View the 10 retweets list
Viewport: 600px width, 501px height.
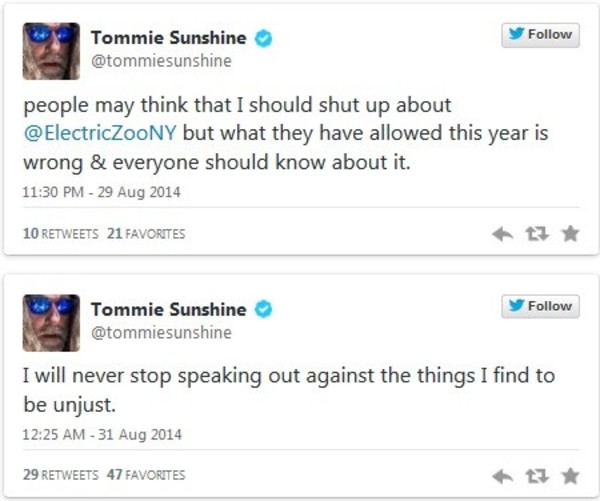point(60,233)
